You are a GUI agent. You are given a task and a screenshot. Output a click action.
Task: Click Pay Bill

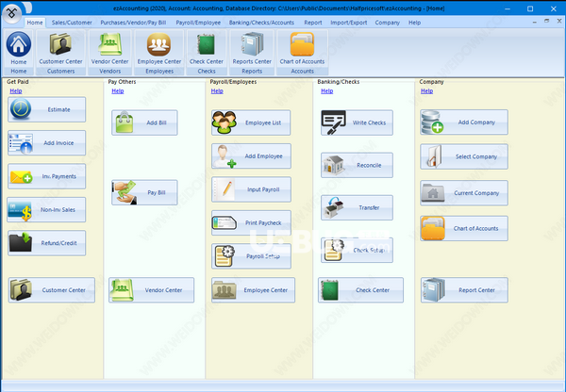[x=144, y=192]
